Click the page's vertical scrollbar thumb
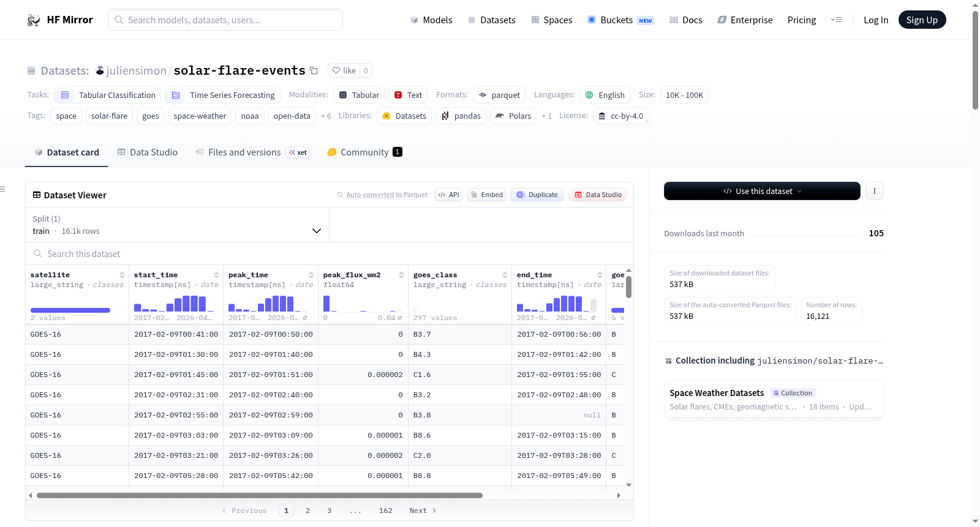This screenshot has height=527, width=980. point(975,60)
